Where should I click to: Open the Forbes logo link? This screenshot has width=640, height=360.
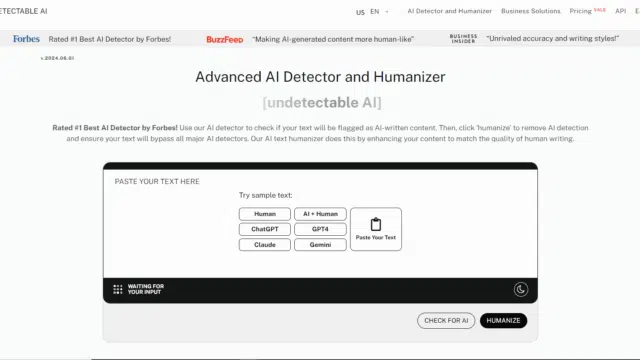26,39
